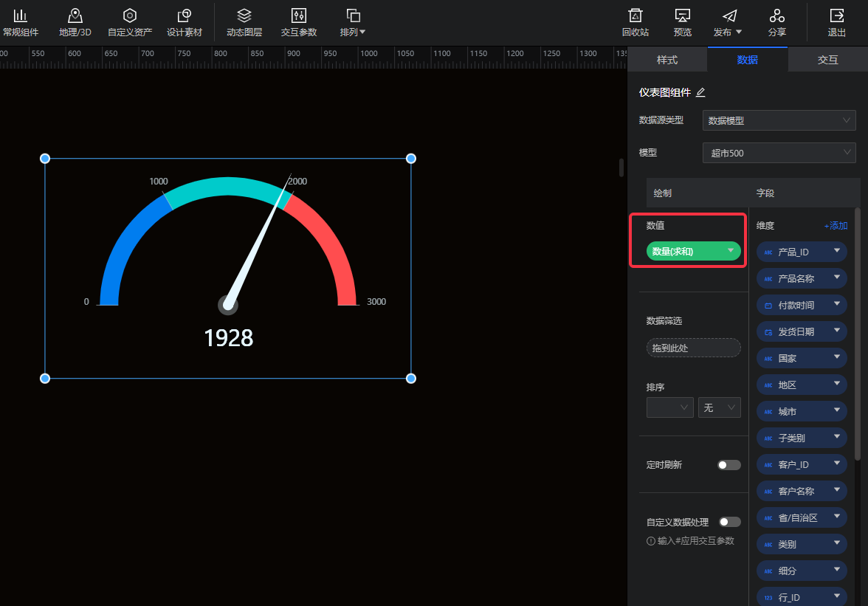Click the 分享 share icon
The height and width of the screenshot is (606, 868).
click(x=776, y=16)
